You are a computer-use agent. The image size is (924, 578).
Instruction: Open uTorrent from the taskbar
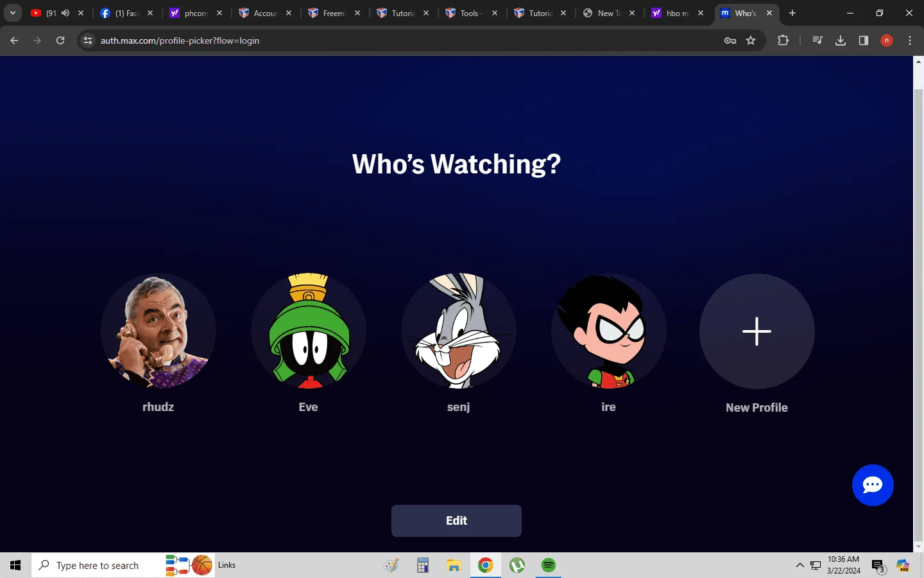coord(517,565)
